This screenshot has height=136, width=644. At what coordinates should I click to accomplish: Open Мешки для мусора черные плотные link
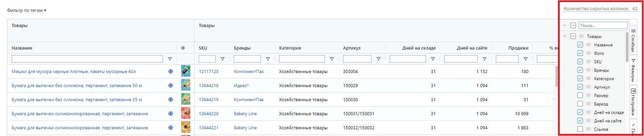[74, 71]
